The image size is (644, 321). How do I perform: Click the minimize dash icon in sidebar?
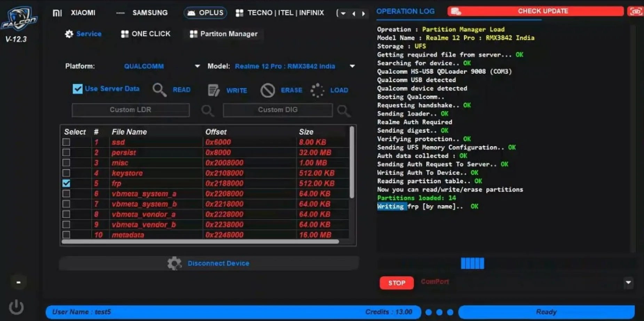18,282
